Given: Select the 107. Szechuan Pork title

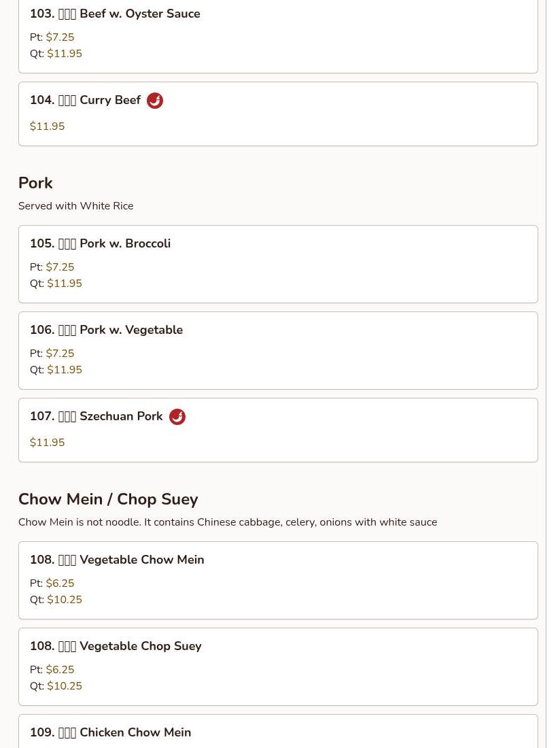Looking at the screenshot, I should (96, 416).
